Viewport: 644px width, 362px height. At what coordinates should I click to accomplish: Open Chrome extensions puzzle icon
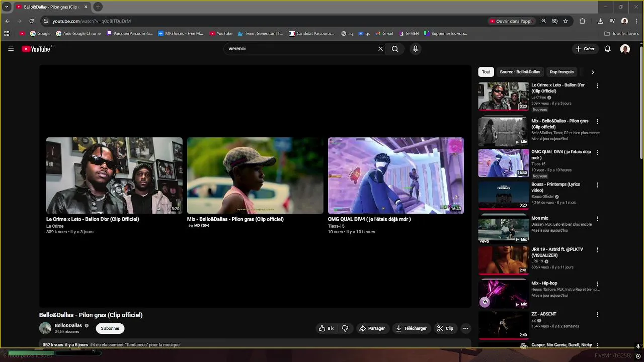point(583,21)
